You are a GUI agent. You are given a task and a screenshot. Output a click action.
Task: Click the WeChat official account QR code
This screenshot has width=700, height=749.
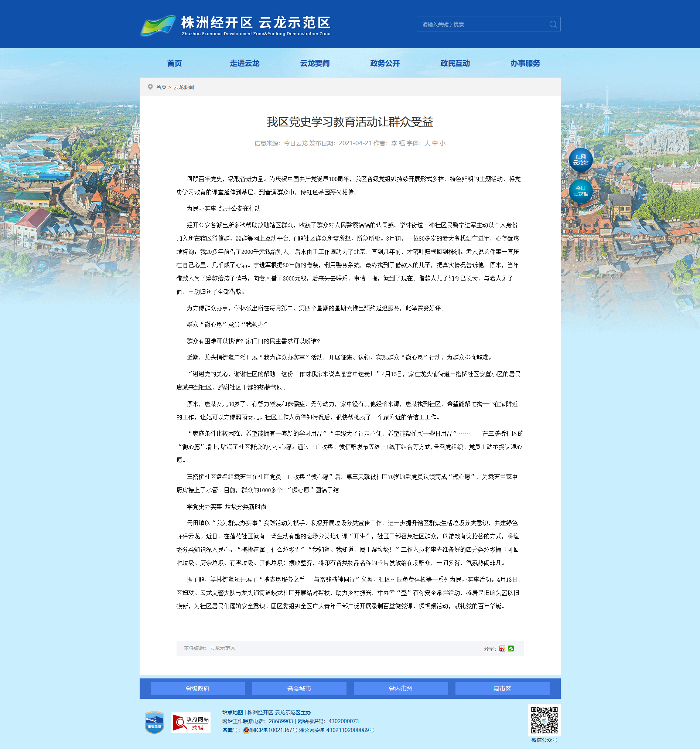544,720
